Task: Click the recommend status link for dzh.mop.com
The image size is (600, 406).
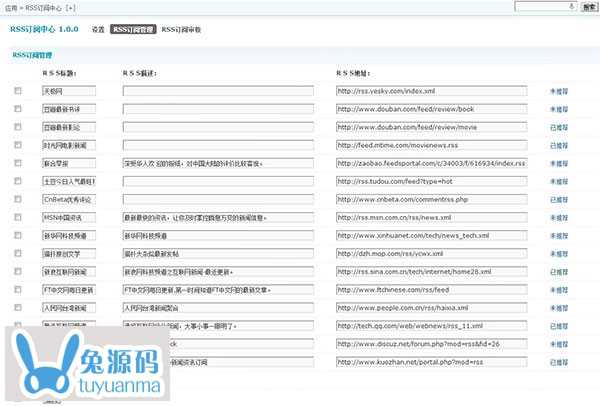Action: pos(559,254)
